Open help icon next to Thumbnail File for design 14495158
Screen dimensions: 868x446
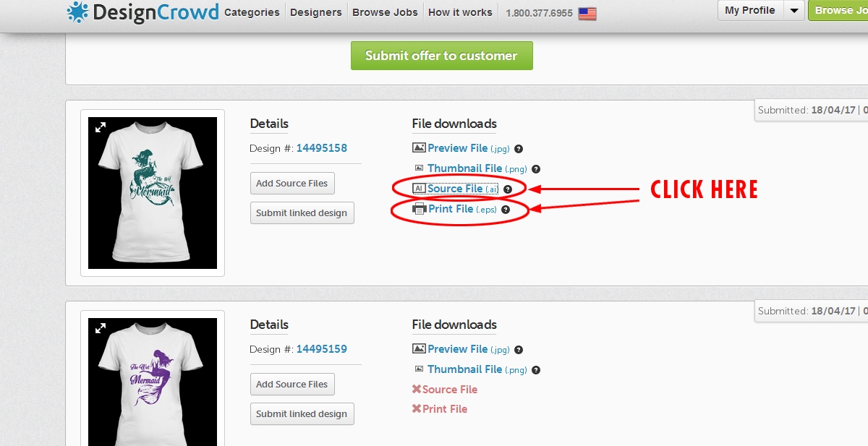click(536, 169)
